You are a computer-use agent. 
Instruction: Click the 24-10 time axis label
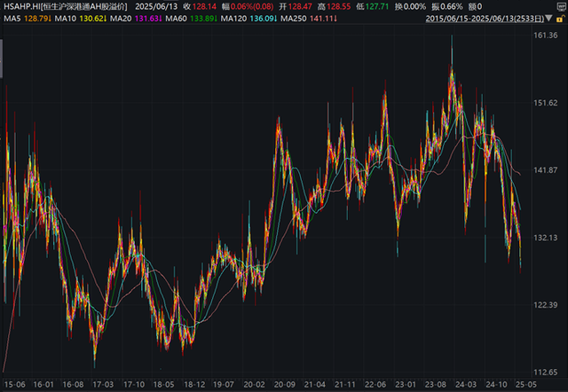496,384
